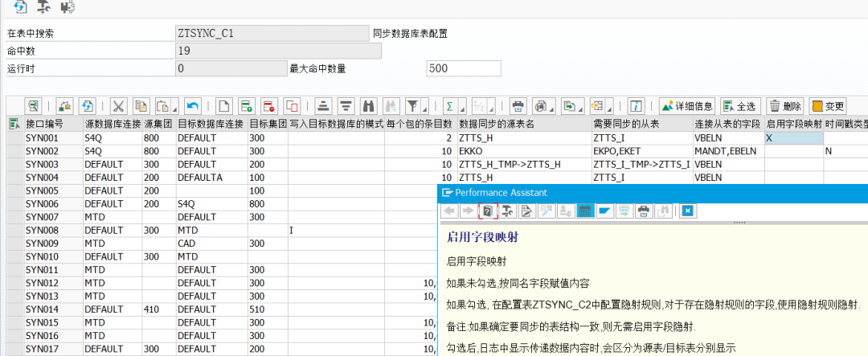
Task: Click the Delete Row red minus icon
Action: click(x=268, y=106)
